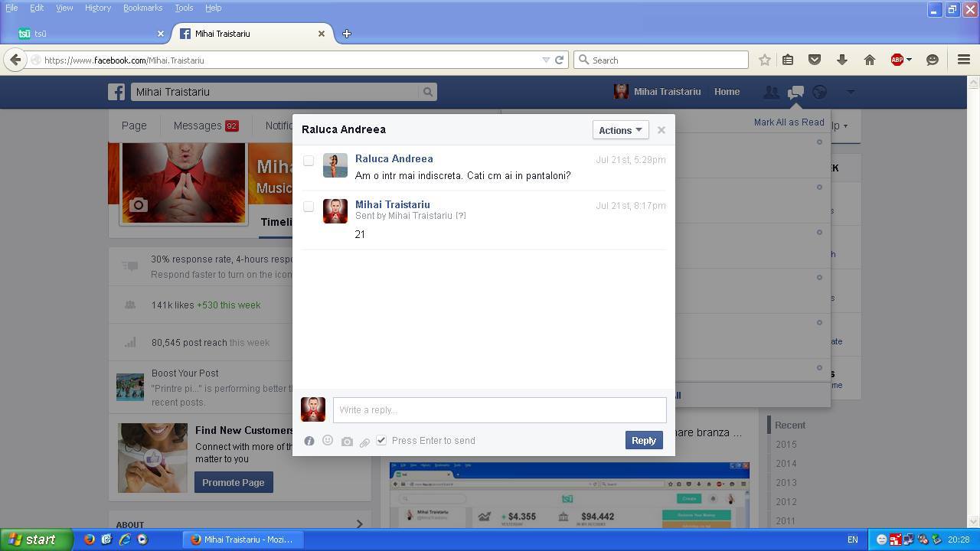
Task: Click the [?] link next to Sent by
Action: pyautogui.click(x=460, y=216)
